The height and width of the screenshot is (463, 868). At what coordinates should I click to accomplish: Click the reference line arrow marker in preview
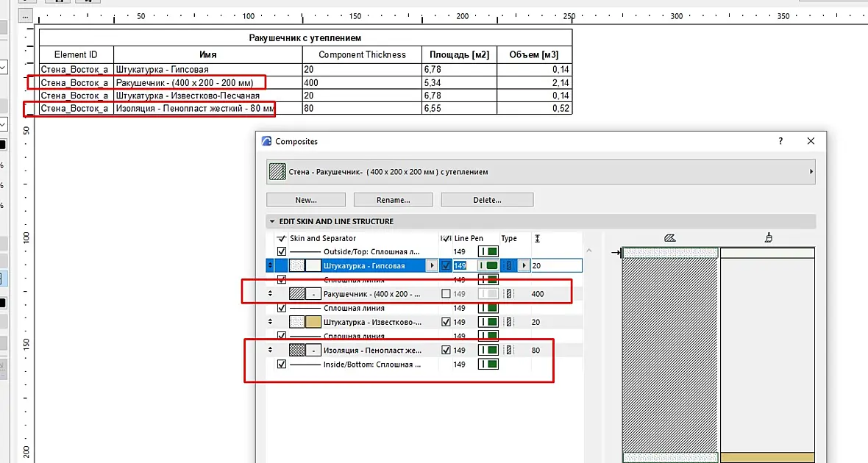616,253
